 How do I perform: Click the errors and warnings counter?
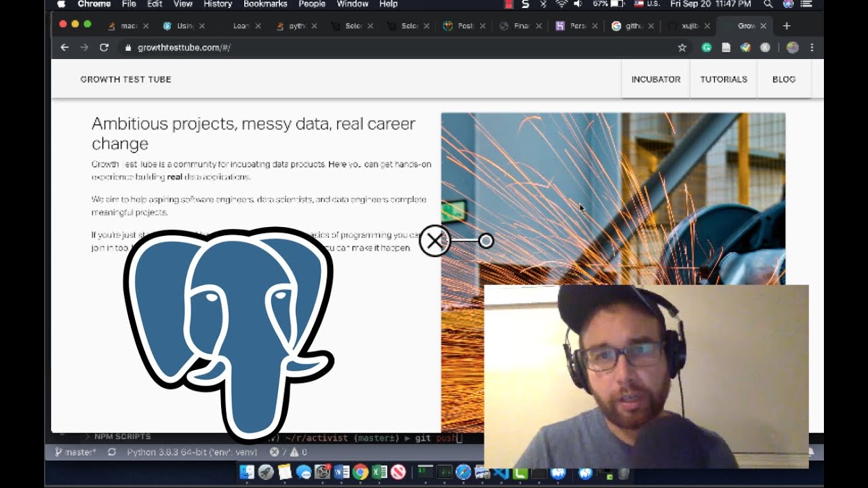289,452
